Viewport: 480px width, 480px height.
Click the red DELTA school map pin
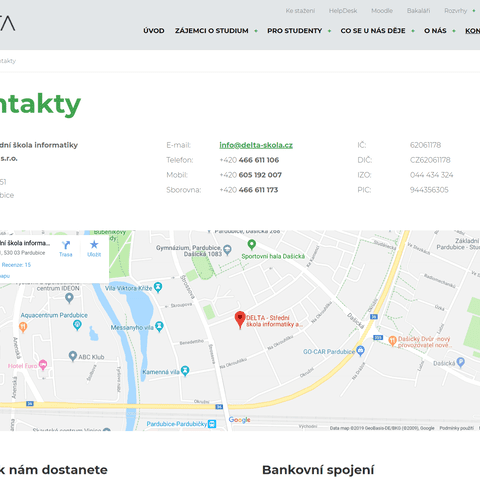[x=240, y=319]
